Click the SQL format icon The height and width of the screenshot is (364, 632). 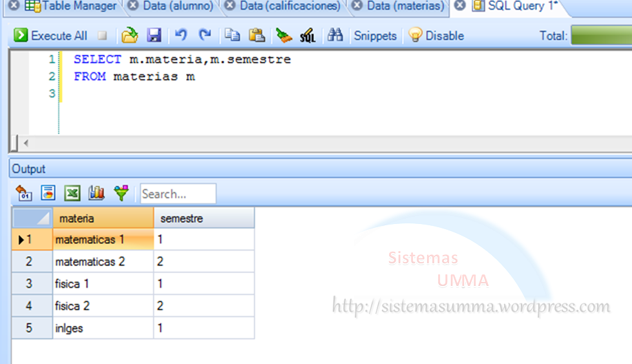tap(308, 35)
